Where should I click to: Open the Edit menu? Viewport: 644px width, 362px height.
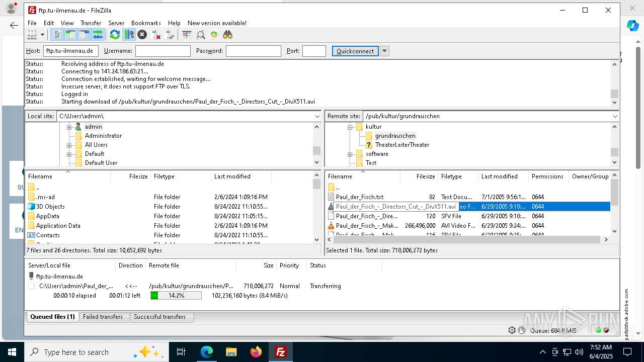pos(49,23)
